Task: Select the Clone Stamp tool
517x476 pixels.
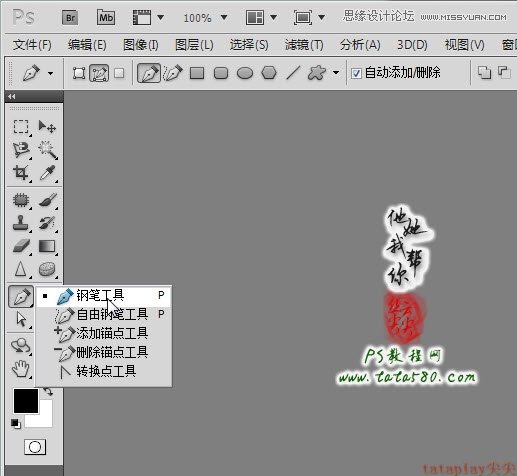Action: point(21,223)
